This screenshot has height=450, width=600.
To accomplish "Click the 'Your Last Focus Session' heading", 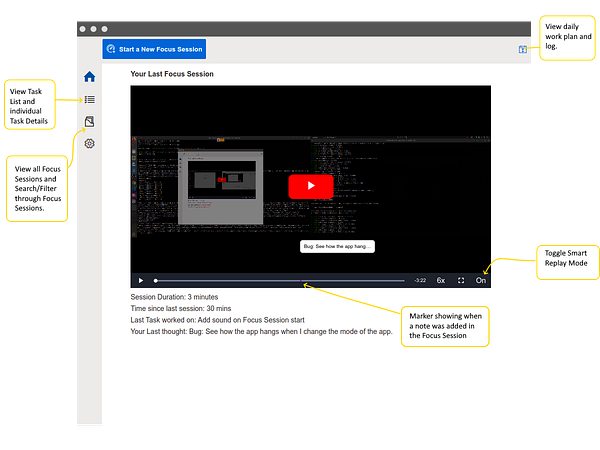I will pyautogui.click(x=172, y=74).
